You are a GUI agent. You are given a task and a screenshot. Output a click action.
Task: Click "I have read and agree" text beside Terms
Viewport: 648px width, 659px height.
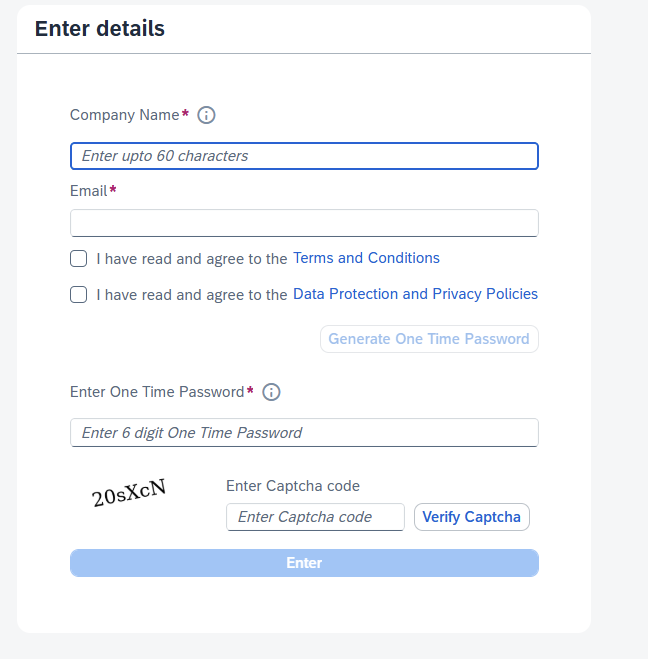pos(192,259)
